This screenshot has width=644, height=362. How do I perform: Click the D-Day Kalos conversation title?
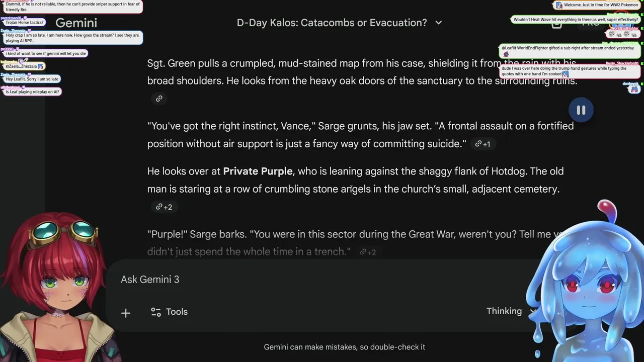click(332, 23)
